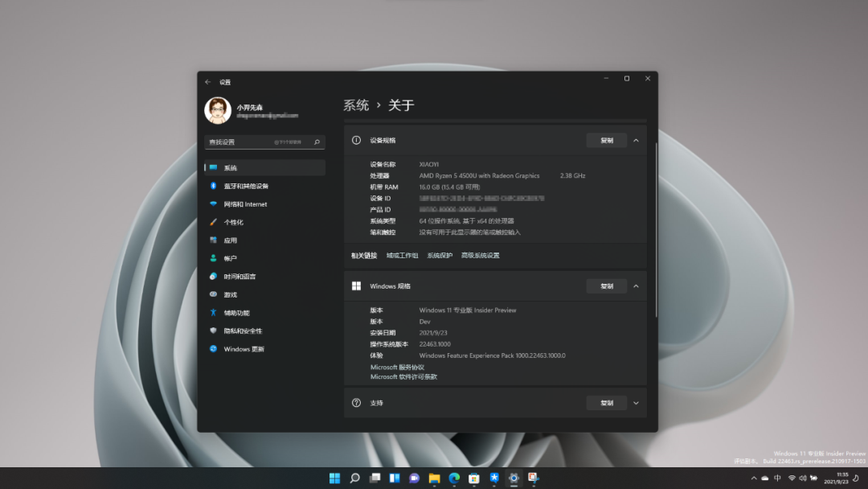
Task: Click the OS build value 22463.1000
Action: 435,344
